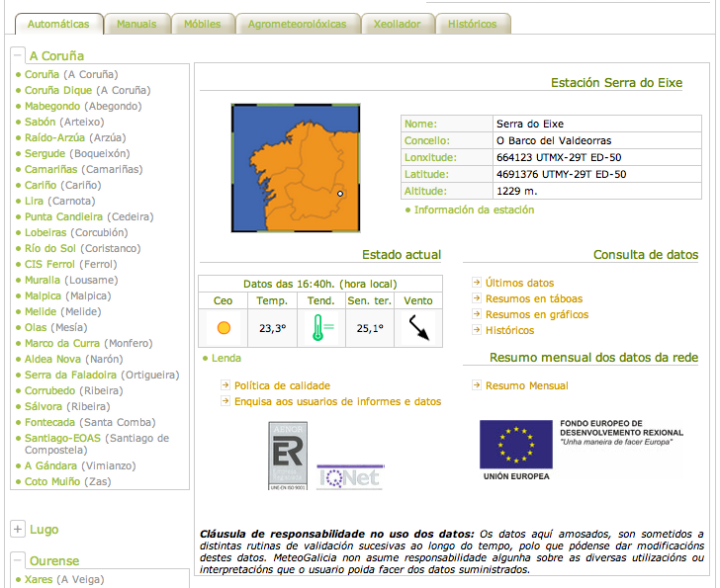Collapse the Ourense province section
This screenshot has width=720, height=588.
[18, 560]
